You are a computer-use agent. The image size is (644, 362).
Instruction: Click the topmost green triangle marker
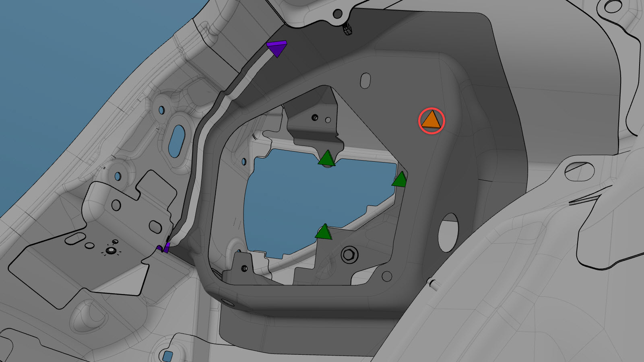click(326, 158)
